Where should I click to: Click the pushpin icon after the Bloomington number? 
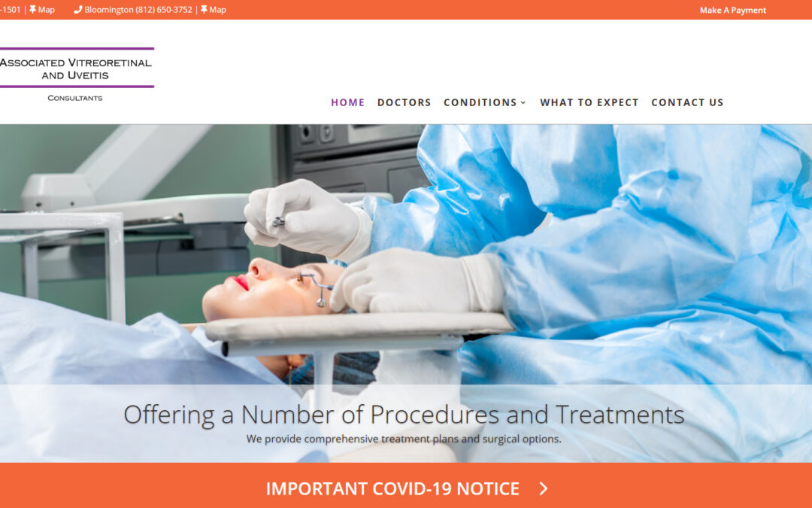204,10
